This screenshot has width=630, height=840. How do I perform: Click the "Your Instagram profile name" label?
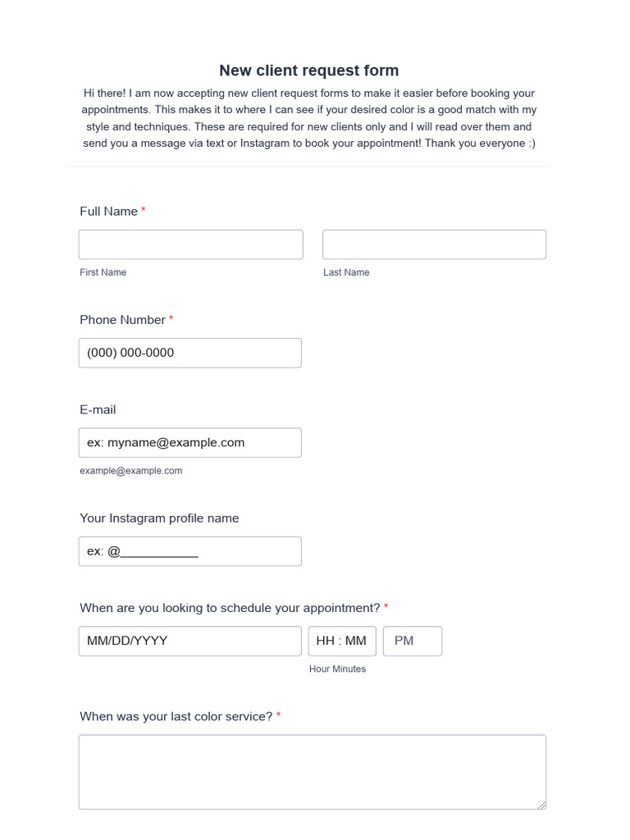pos(159,518)
